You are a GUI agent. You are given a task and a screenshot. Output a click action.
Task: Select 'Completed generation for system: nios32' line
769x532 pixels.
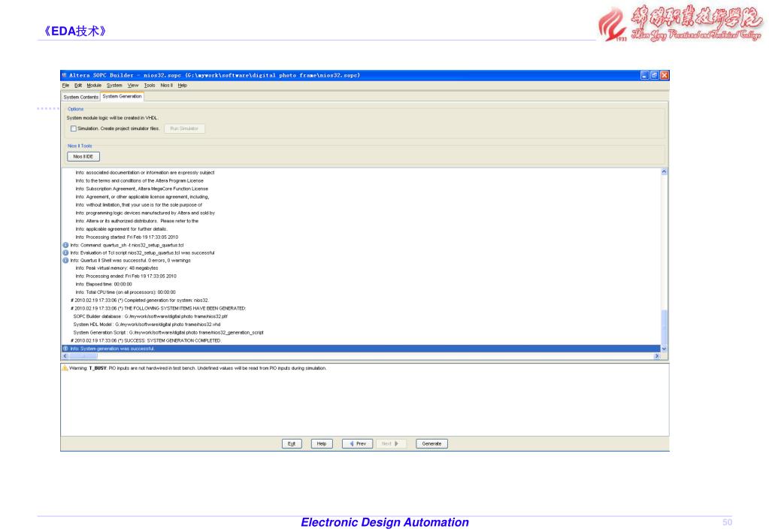140,300
